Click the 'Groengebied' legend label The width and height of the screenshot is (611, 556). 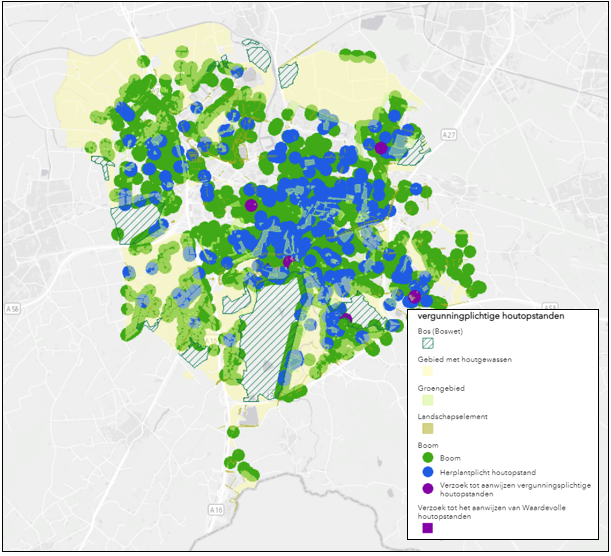click(441, 388)
